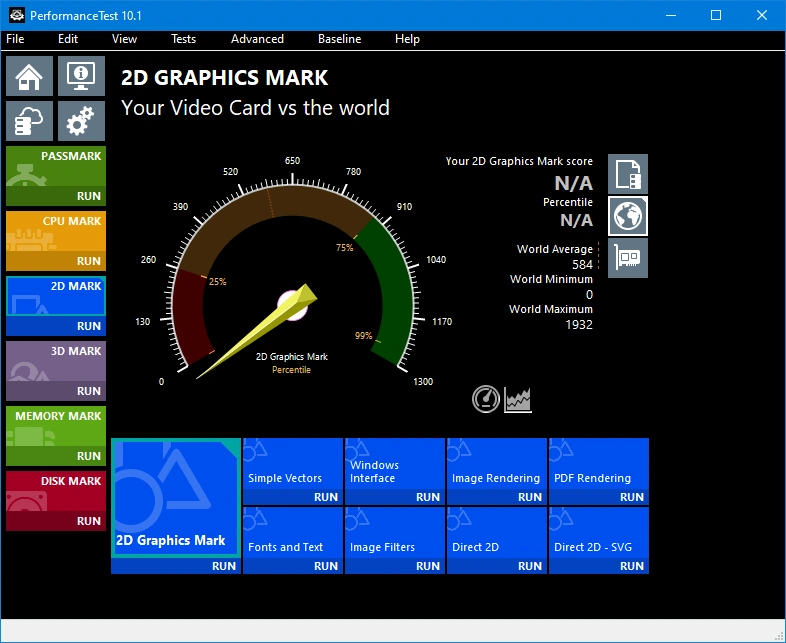The image size is (786, 643).
Task: Select the Image Filters test tile
Action: [x=395, y=533]
